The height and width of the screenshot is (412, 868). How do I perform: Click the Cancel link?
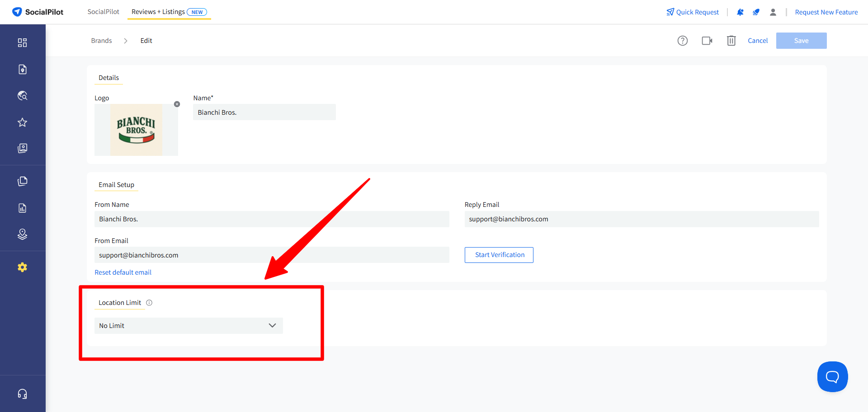click(x=758, y=41)
